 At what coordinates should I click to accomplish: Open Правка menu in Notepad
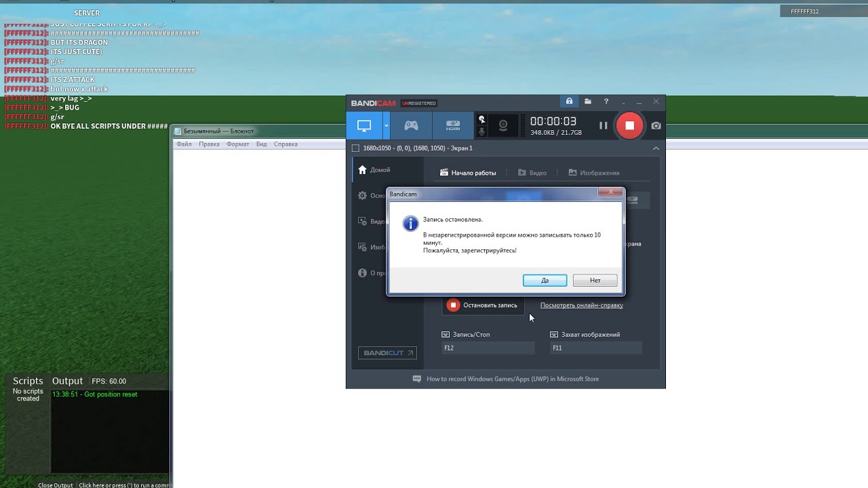pos(209,144)
